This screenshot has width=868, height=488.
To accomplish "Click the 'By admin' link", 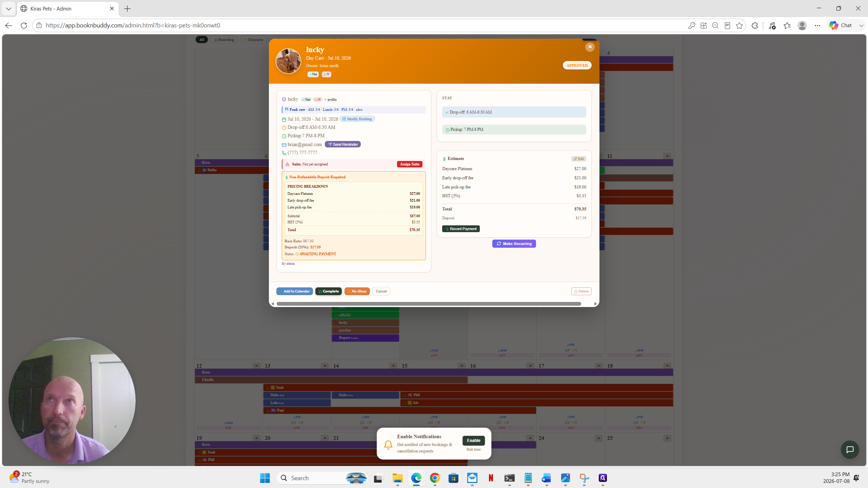I will coord(288,264).
